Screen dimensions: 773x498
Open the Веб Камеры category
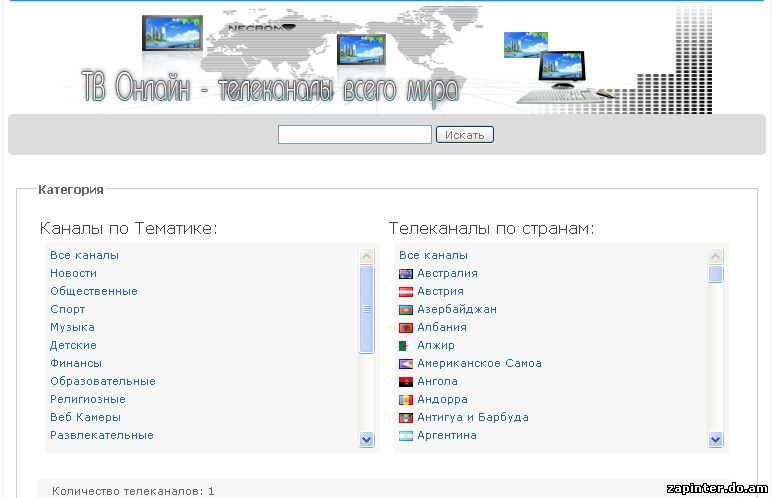(85, 417)
